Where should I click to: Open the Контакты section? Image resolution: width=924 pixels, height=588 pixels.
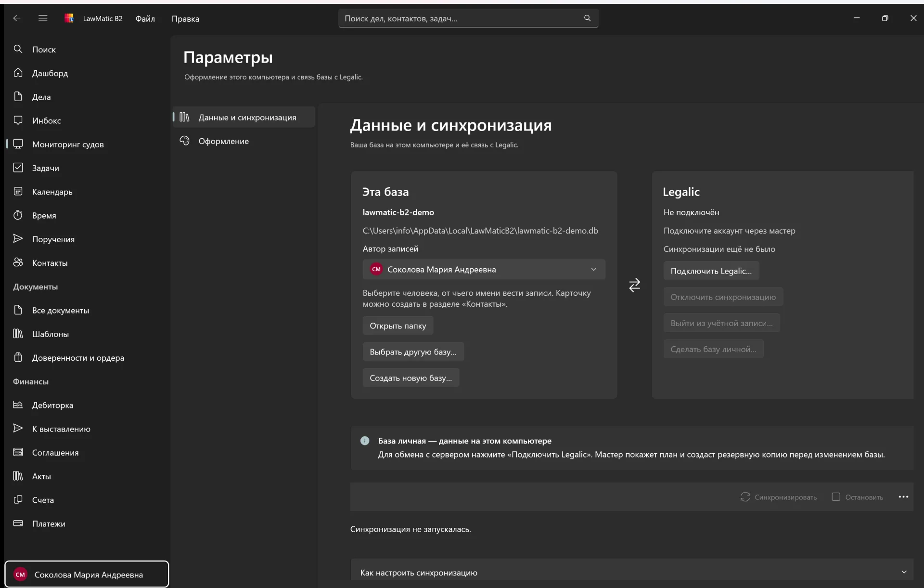(x=87, y=262)
